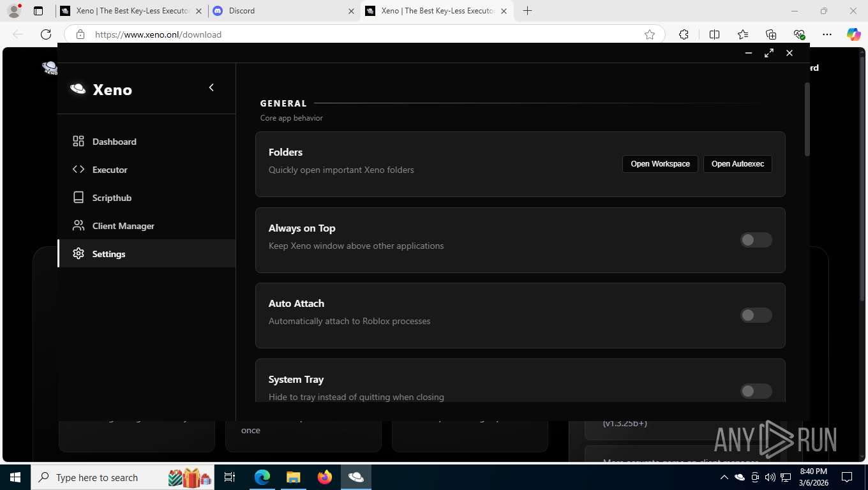Click the Xeno app taskbar icon
The width and height of the screenshot is (868, 490).
pos(355,477)
